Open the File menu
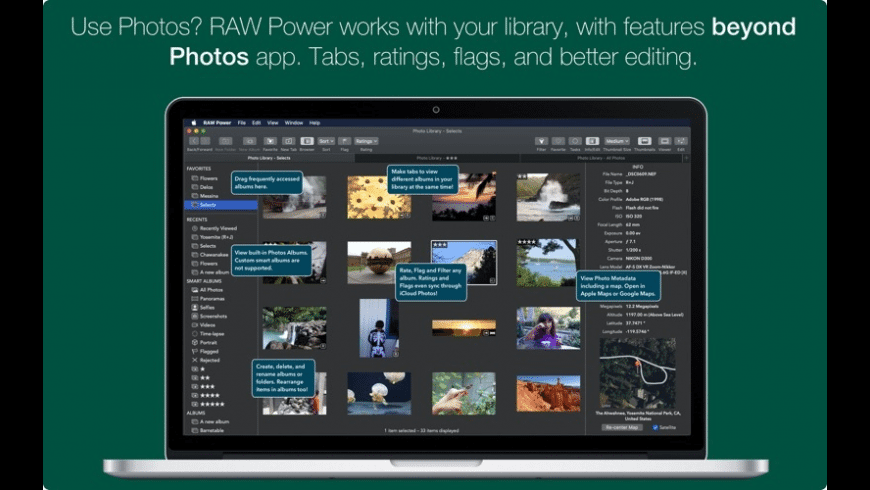Viewport: 870px width, 490px height. 241,123
